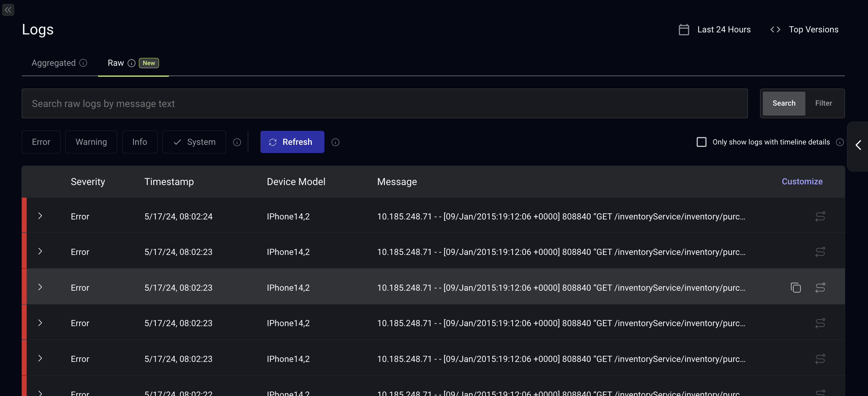Click the Message column header
Screen dimensions: 868x396
point(397,182)
